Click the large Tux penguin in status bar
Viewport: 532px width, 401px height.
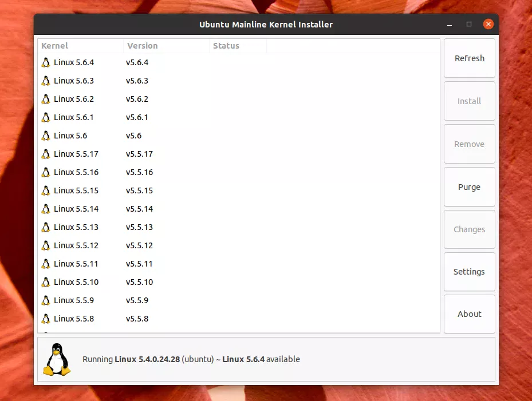point(57,360)
